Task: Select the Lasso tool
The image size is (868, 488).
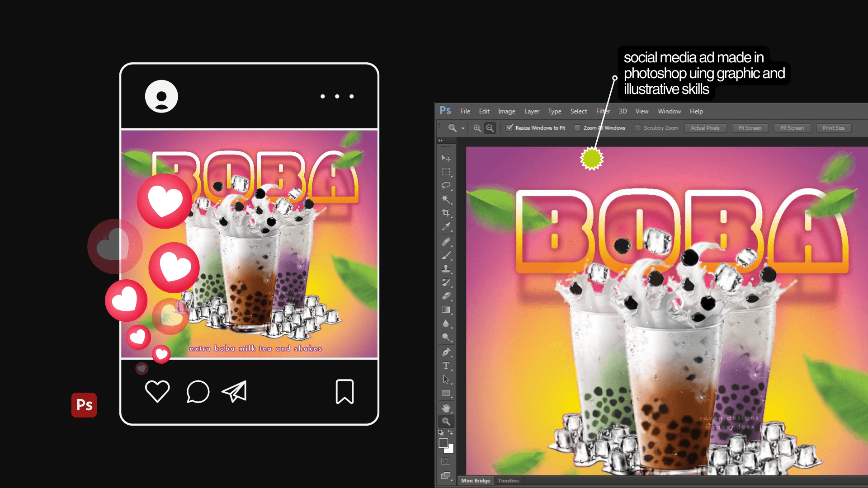Action: pyautogui.click(x=446, y=185)
